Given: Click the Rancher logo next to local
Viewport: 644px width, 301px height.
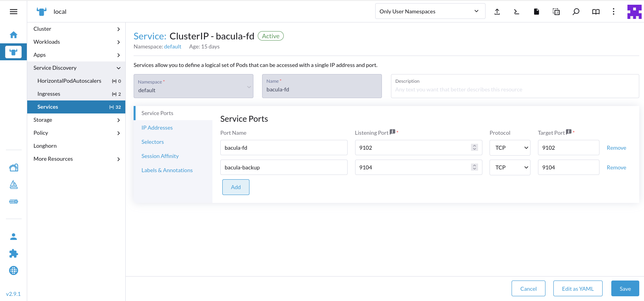Looking at the screenshot, I should (41, 11).
